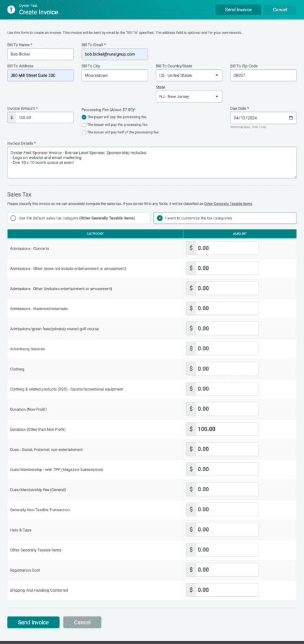The width and height of the screenshot is (304, 644).
Task: Click the Donation (Other than Non-Profit) amount field
Action: [222, 429]
